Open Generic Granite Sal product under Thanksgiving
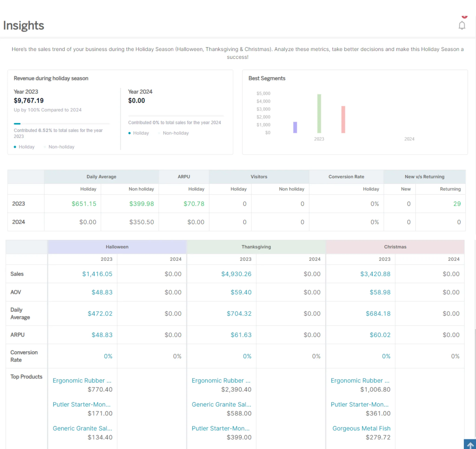This screenshot has width=476, height=449. coord(221,404)
